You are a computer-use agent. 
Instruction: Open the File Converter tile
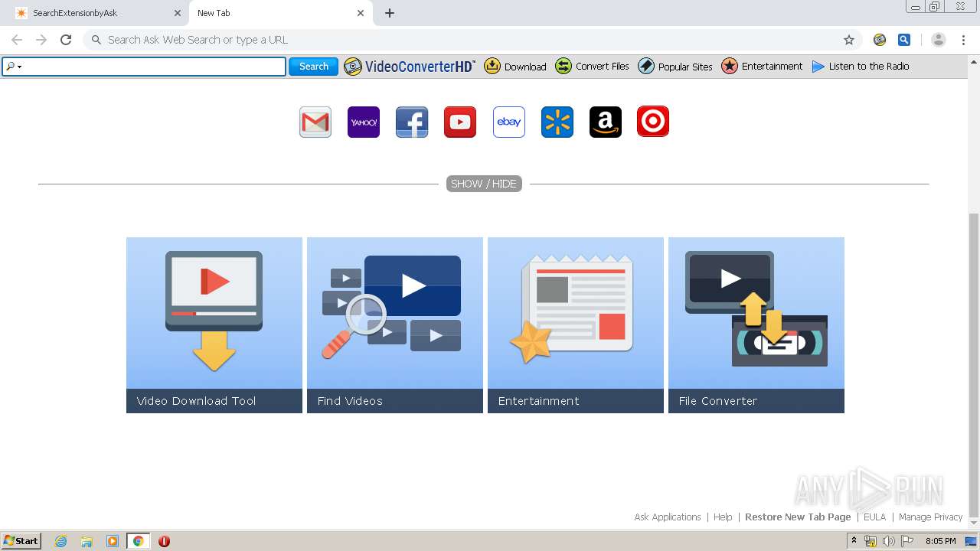click(756, 325)
